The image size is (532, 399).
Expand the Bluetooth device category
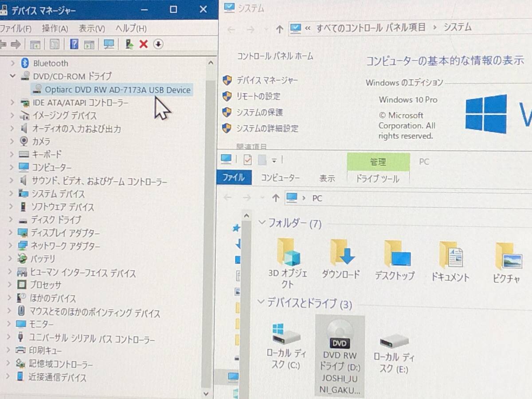point(12,63)
